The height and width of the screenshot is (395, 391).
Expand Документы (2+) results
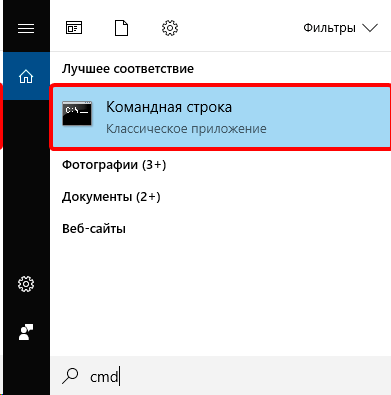(x=111, y=197)
